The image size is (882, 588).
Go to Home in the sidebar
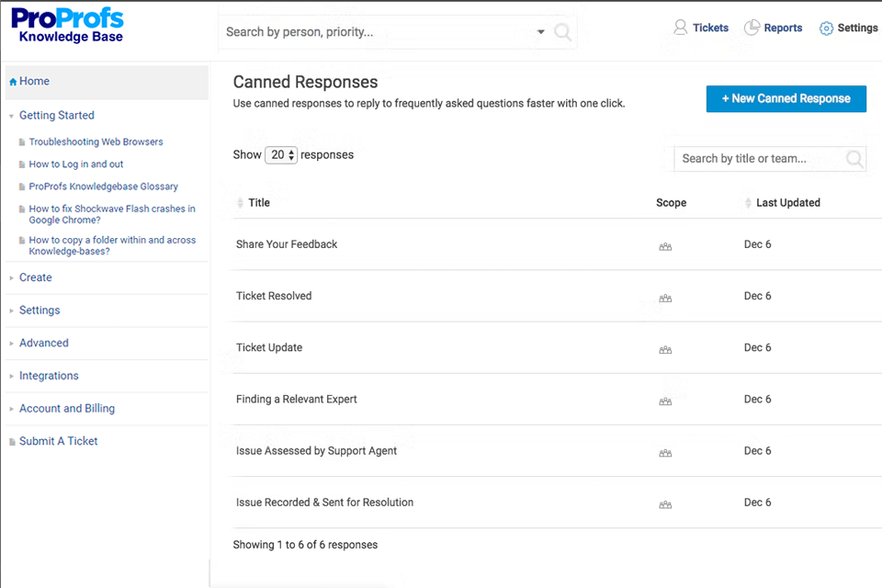(34, 81)
